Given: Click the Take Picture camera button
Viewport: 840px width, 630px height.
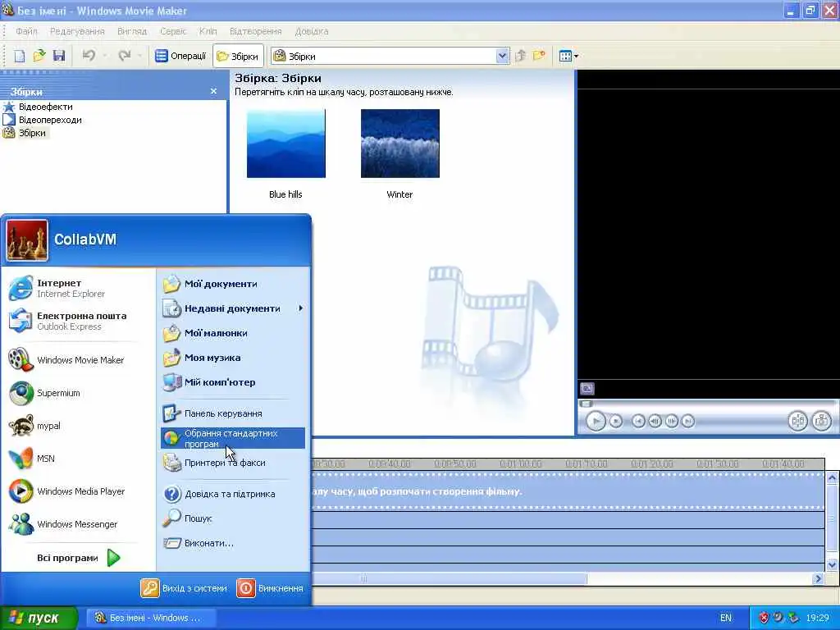Looking at the screenshot, I should pos(821,421).
